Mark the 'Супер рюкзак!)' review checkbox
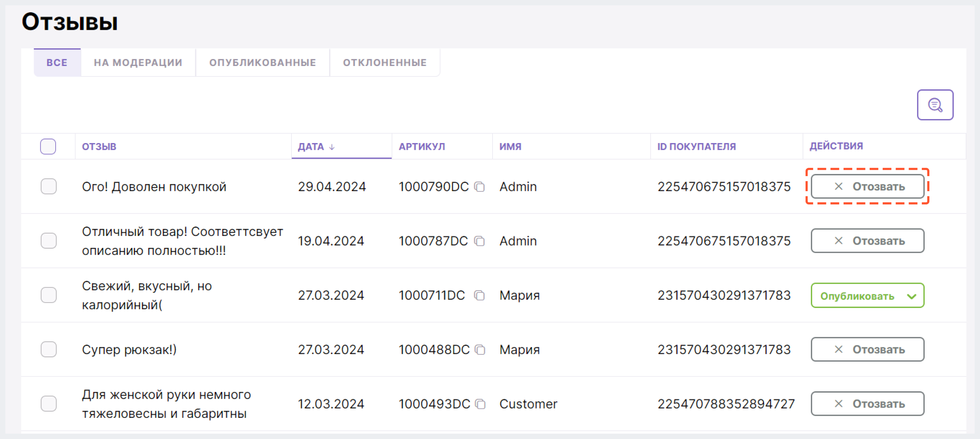Screen dimensions: 980x439 click(49, 350)
